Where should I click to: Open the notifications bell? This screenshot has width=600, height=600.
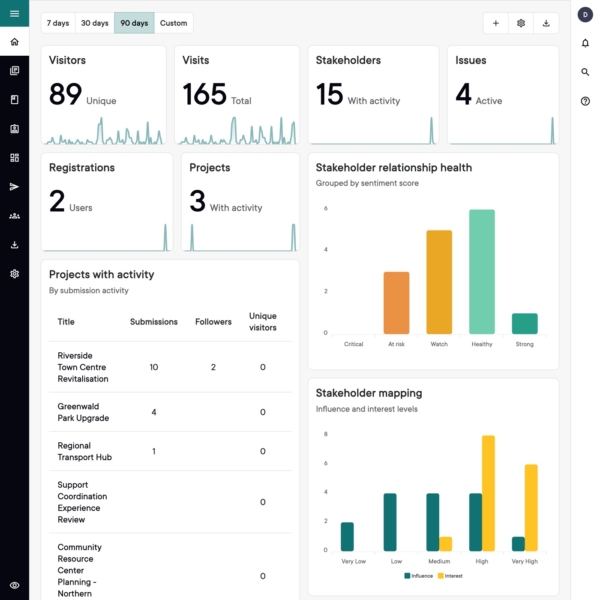(x=585, y=43)
